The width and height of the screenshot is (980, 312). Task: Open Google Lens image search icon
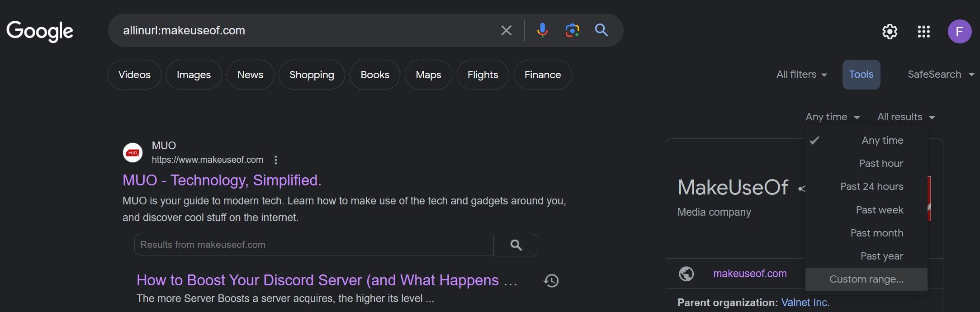(572, 30)
